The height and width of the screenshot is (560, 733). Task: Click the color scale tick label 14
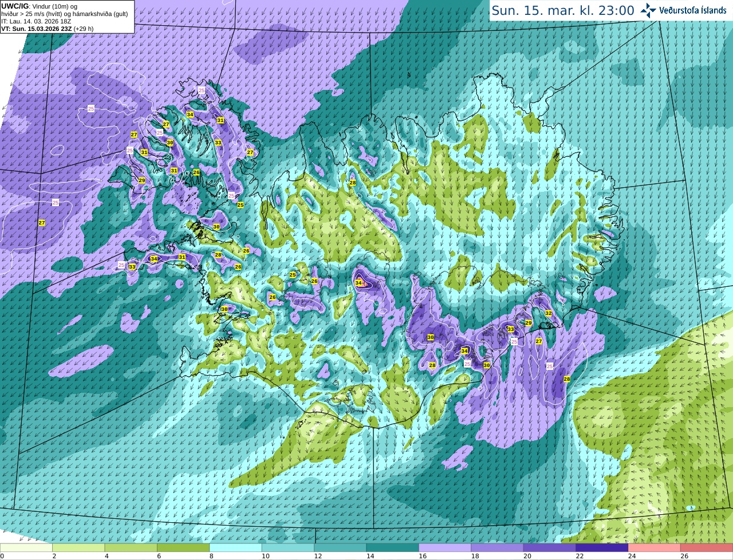370,556
